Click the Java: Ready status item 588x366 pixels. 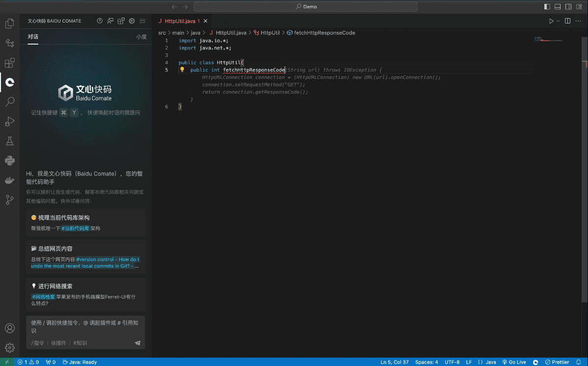79,362
